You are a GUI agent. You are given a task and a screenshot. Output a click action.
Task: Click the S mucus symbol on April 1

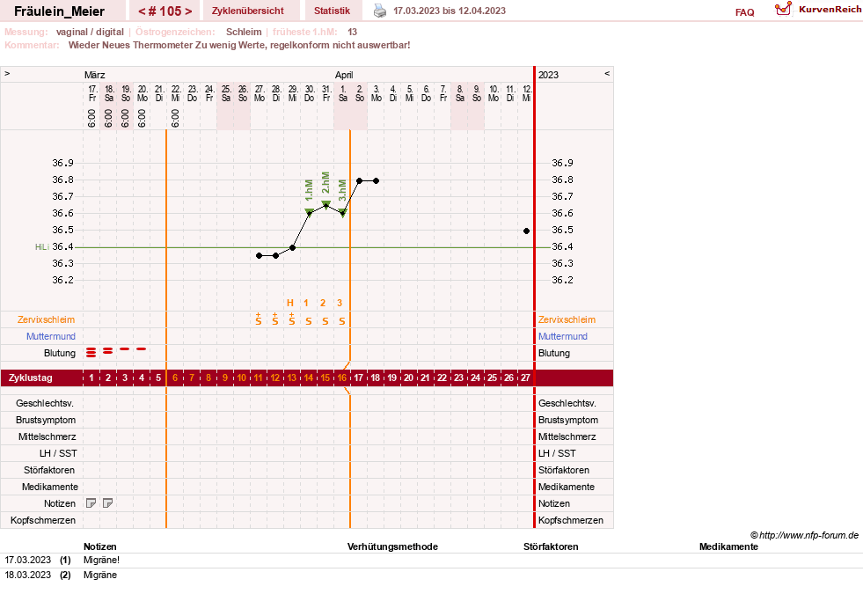342,321
